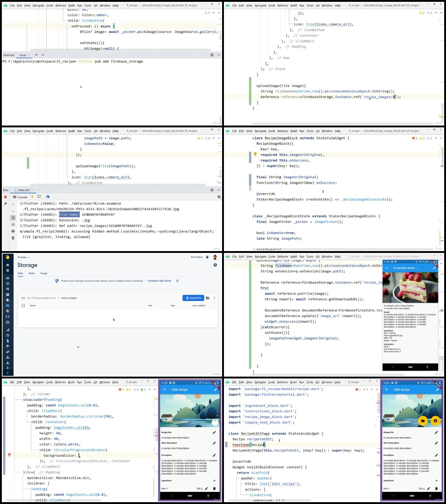Tap back arrow in A sample short emulator
This screenshot has width=446, height=504.
click(387, 268)
